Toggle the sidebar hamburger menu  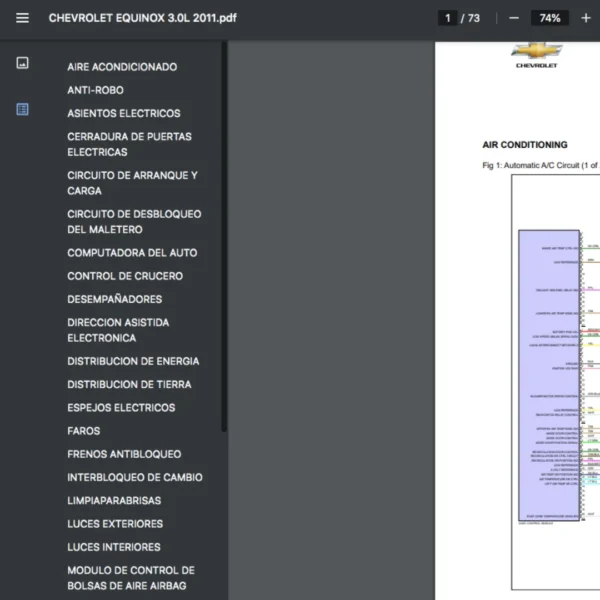coord(22,18)
